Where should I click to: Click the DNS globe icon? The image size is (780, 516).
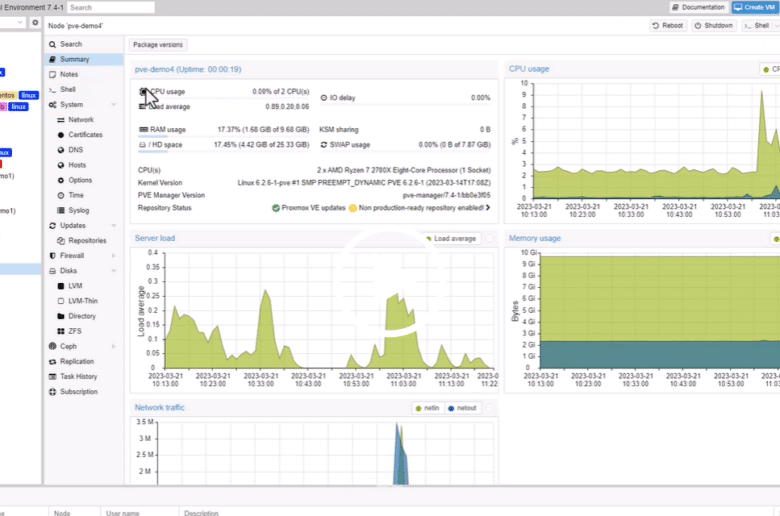tap(61, 150)
